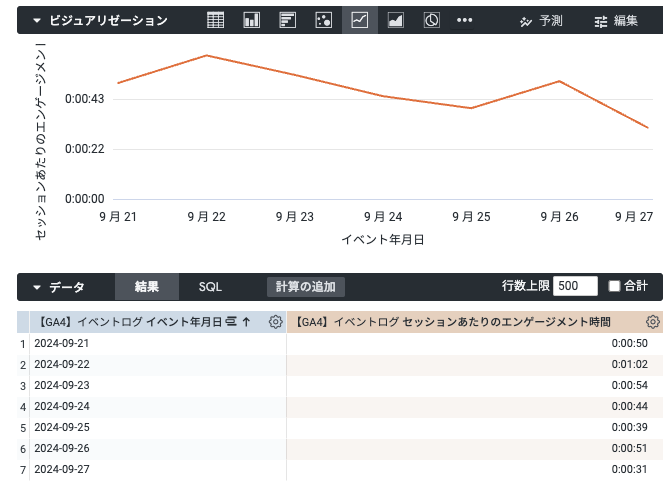Open gear menu for エンゲージメント時間 column
This screenshot has width=672, height=488.
click(652, 322)
